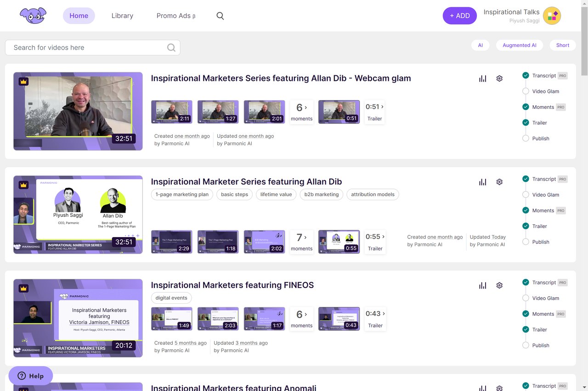This screenshot has height=391, width=588.
Task: Click the Search for videos input field
Action: (87, 48)
